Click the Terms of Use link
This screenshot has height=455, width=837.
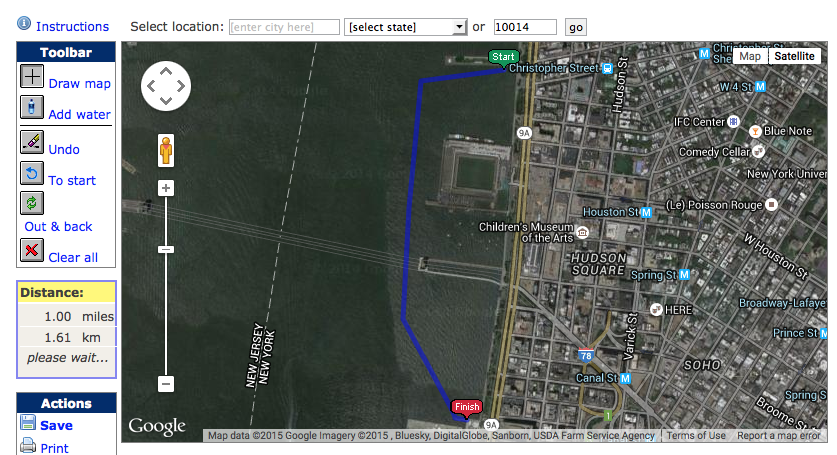696,436
